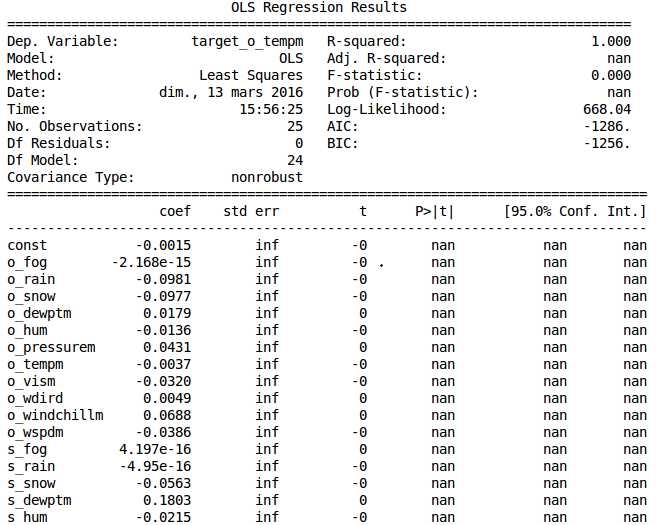Click the No. Observations value 25
Viewport: 658px width, 525px height.
(295, 126)
